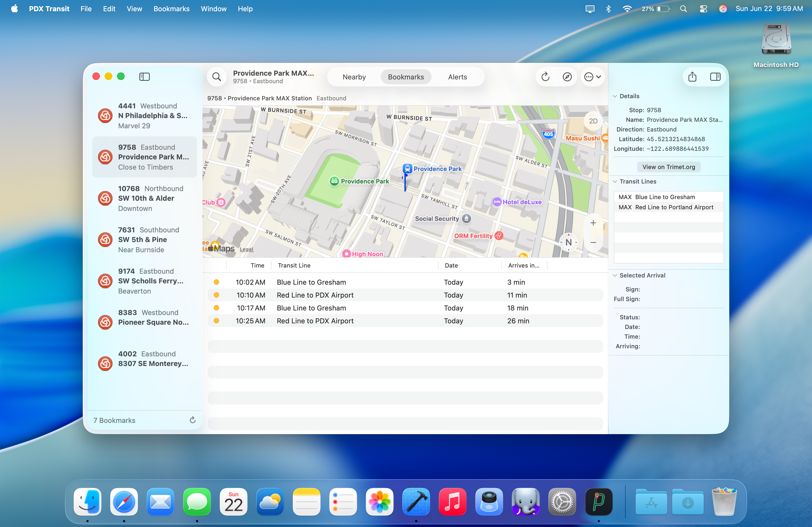Image resolution: width=812 pixels, height=527 pixels.
Task: Collapse the Selected Arrival section
Action: (615, 275)
